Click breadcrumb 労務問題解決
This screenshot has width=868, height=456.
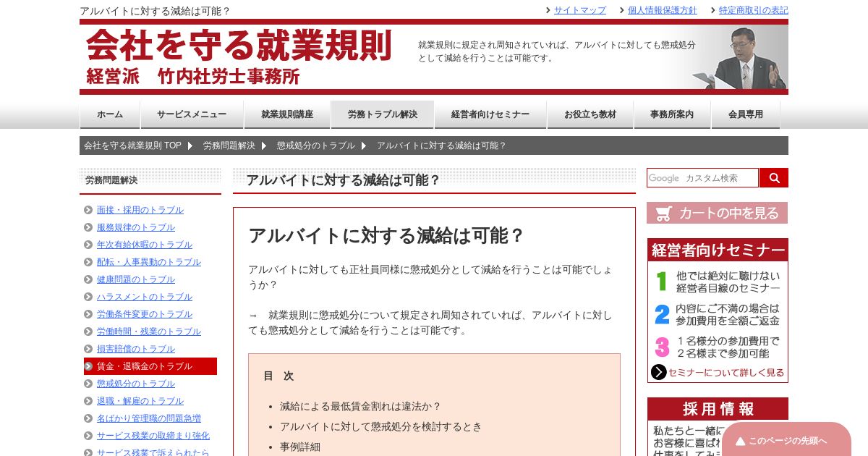click(229, 145)
